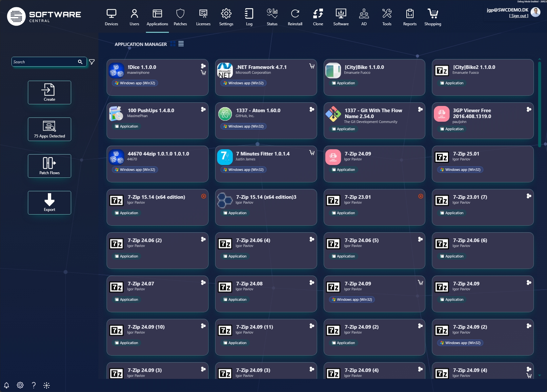Open the Licenses page

(x=203, y=17)
